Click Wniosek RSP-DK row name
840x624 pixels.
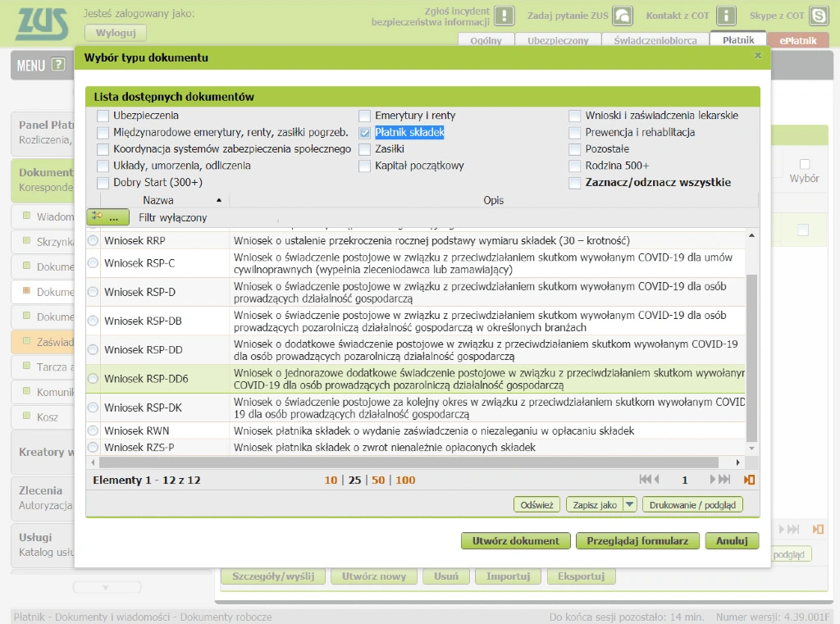click(143, 408)
